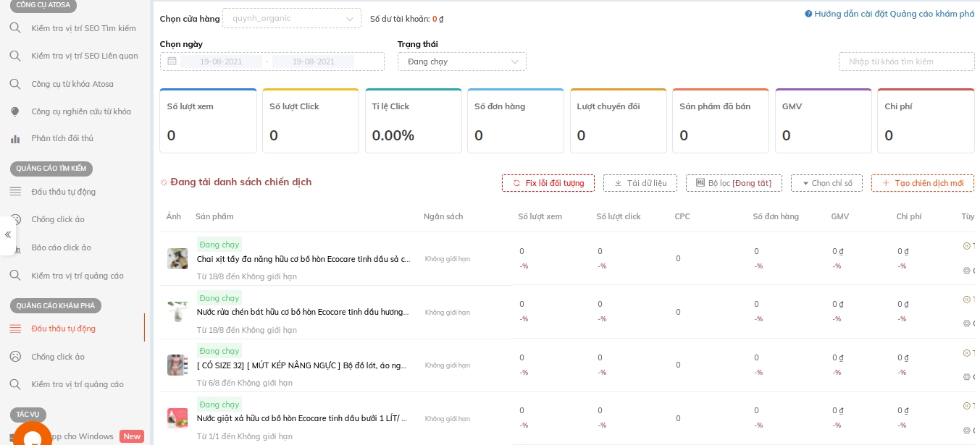The height and width of the screenshot is (445, 980).
Task: Open the Chọn cửa hàng store dropdown
Action: coord(291,18)
